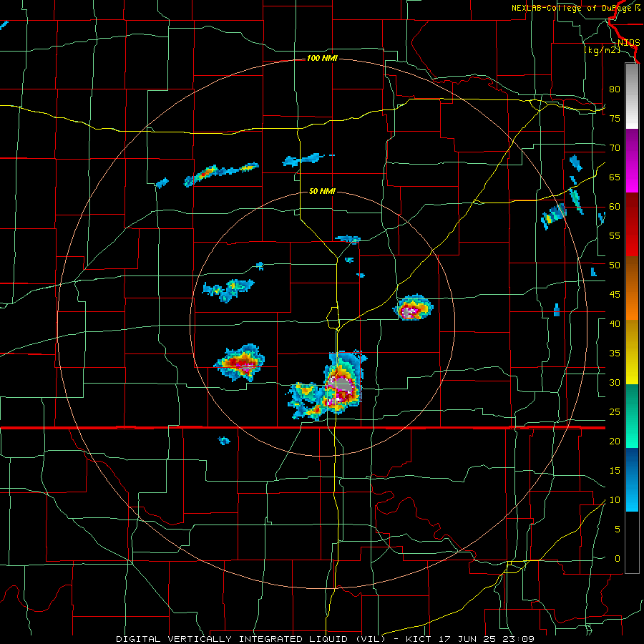Select the legend value 25
The height and width of the screenshot is (644, 644).
pyautogui.click(x=615, y=411)
